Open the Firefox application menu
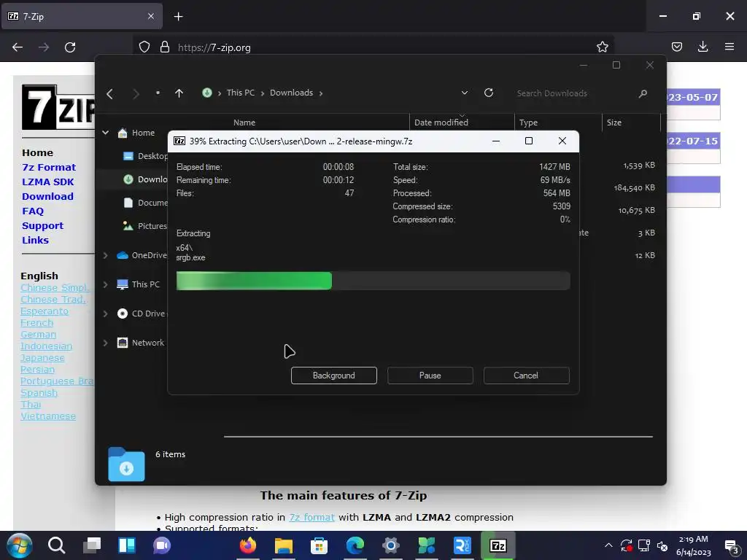747x560 pixels. pos(729,47)
